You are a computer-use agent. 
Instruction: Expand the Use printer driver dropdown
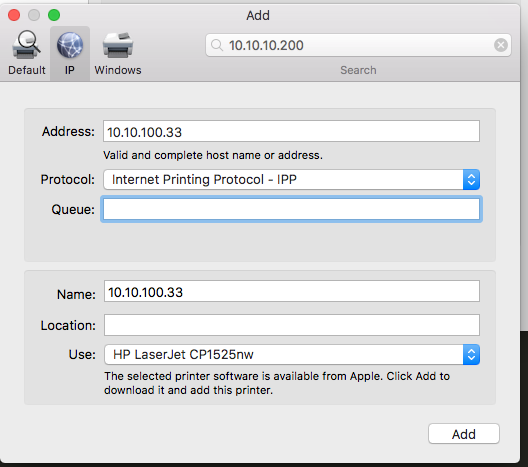pyautogui.click(x=292, y=355)
